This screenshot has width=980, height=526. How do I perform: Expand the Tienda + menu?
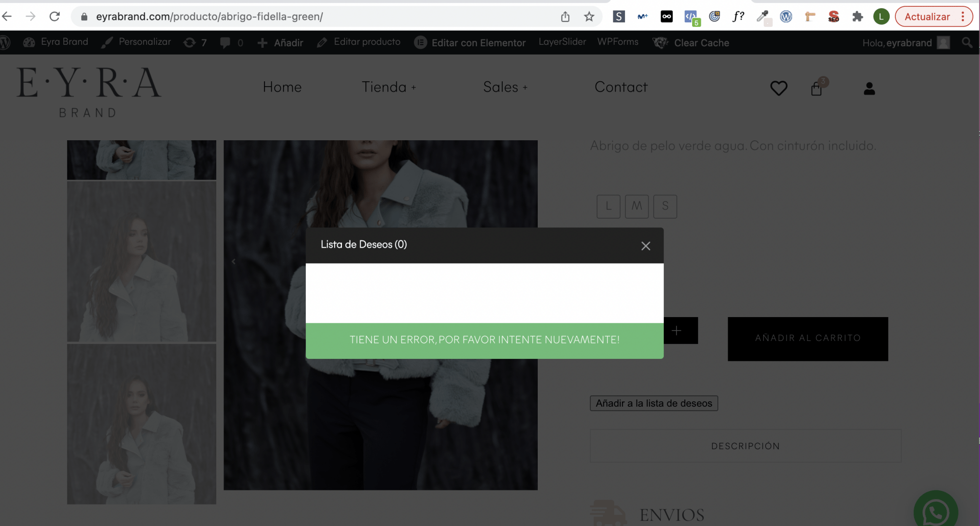(x=389, y=87)
